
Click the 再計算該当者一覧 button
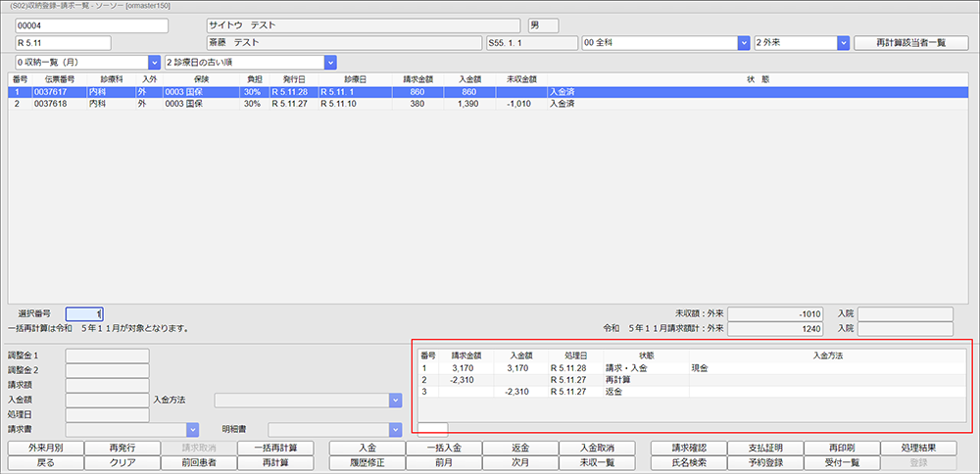pos(905,43)
